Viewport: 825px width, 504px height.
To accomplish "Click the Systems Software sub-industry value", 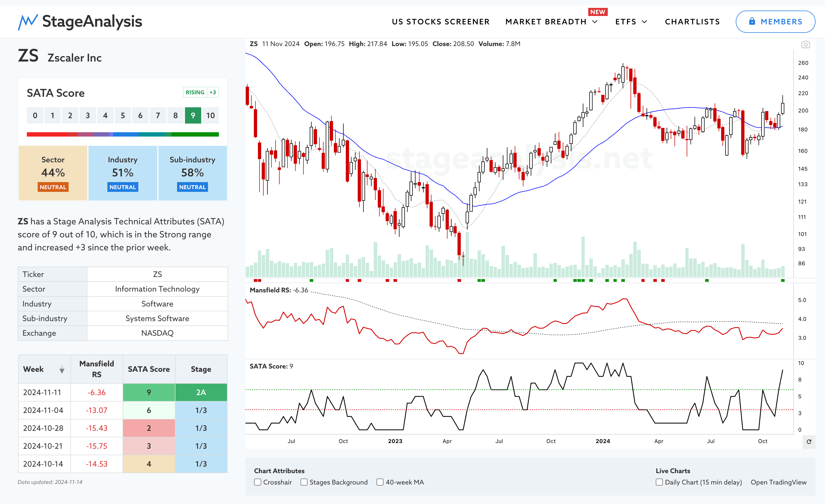I will point(157,318).
